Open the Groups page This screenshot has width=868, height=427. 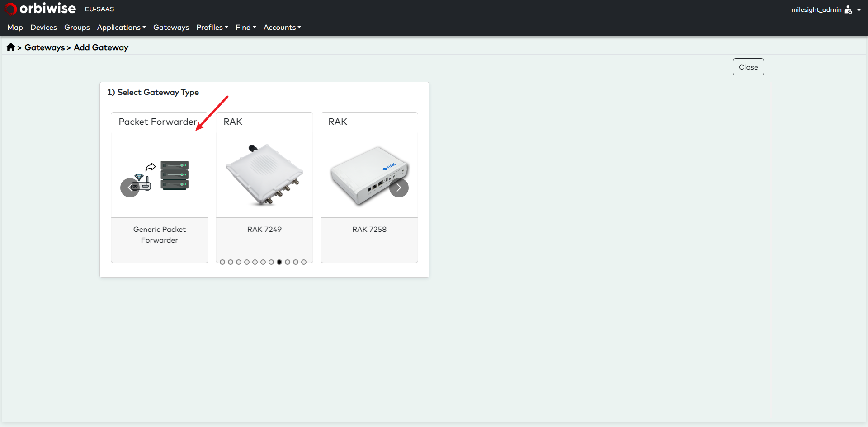pyautogui.click(x=77, y=28)
